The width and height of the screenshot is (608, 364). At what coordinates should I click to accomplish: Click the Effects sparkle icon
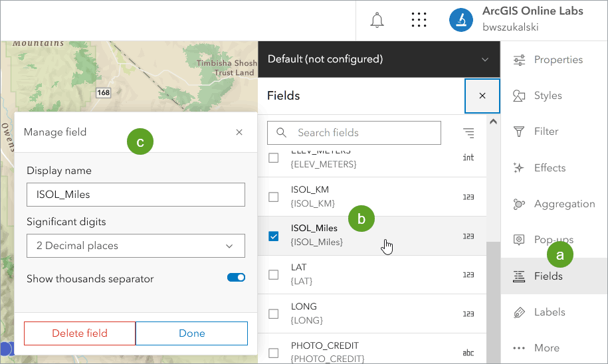tap(519, 168)
